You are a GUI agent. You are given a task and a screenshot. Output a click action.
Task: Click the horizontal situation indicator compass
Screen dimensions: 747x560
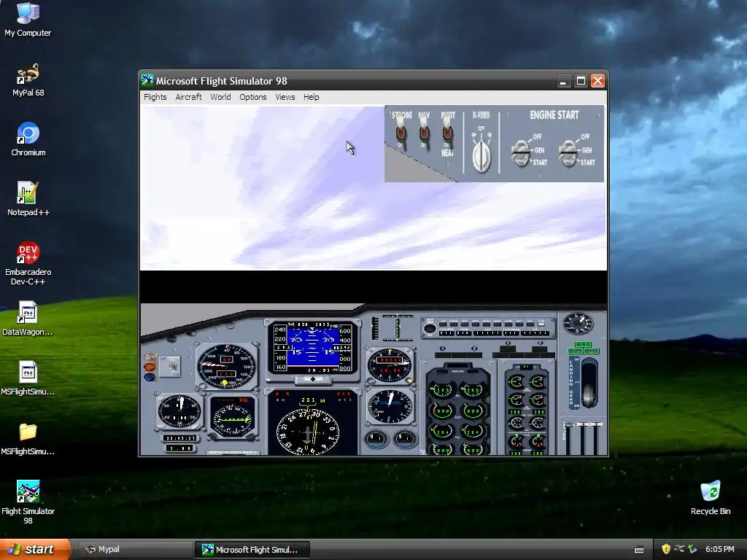[308, 432]
